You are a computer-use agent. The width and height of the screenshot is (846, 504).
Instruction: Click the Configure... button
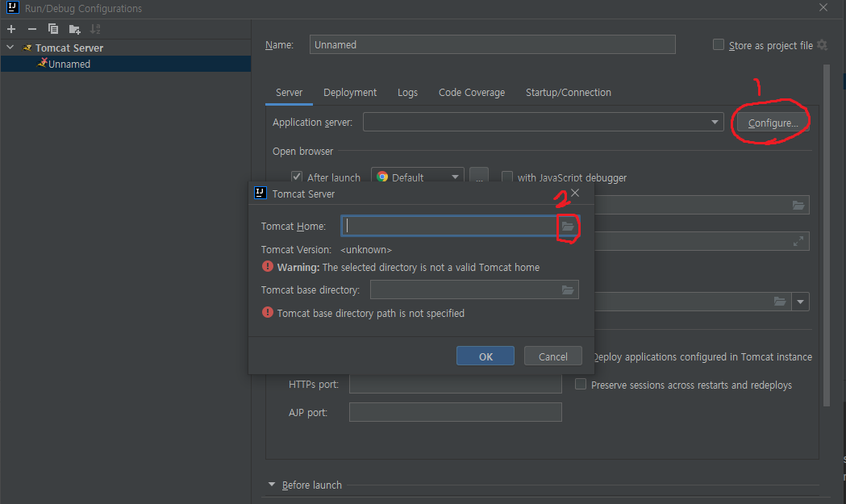[x=773, y=123]
